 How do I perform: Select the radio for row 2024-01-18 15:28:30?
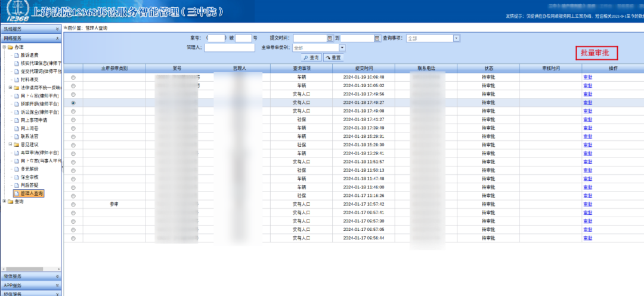click(73, 145)
